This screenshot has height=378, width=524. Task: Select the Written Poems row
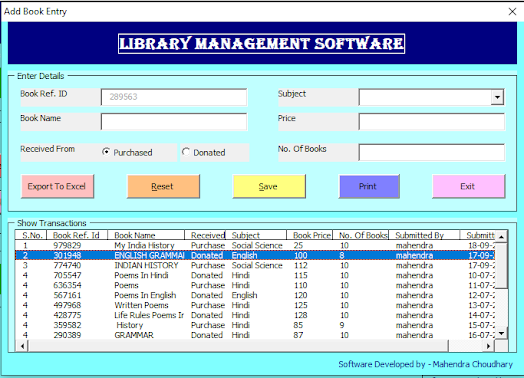tap(255, 305)
